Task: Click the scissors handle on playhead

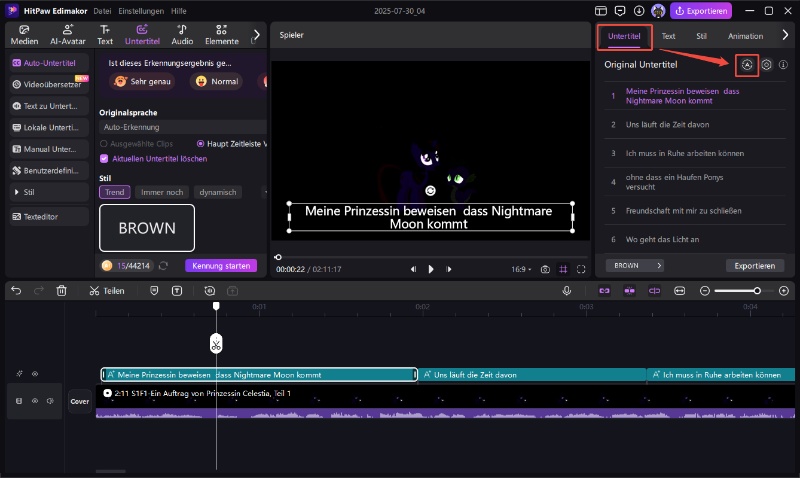Action: pyautogui.click(x=216, y=344)
